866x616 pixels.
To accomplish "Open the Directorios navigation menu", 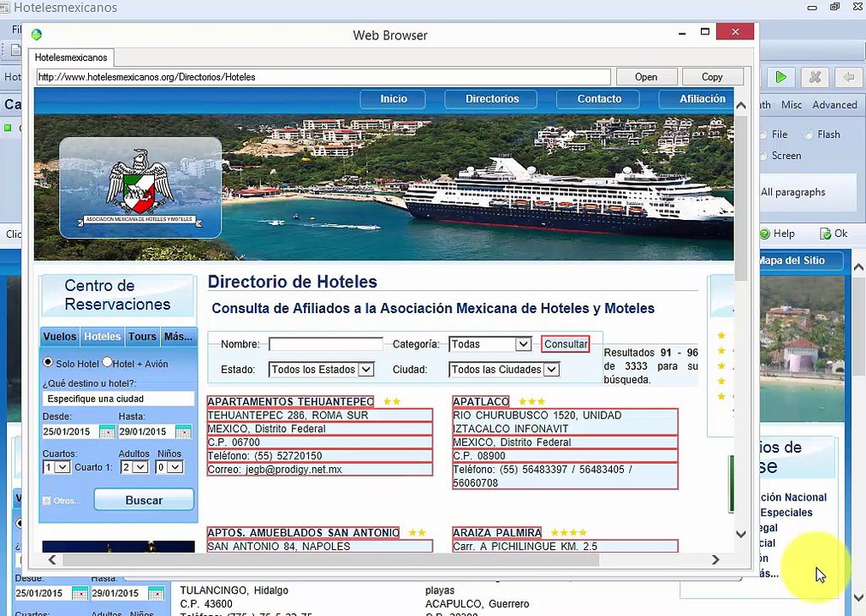I will [492, 99].
